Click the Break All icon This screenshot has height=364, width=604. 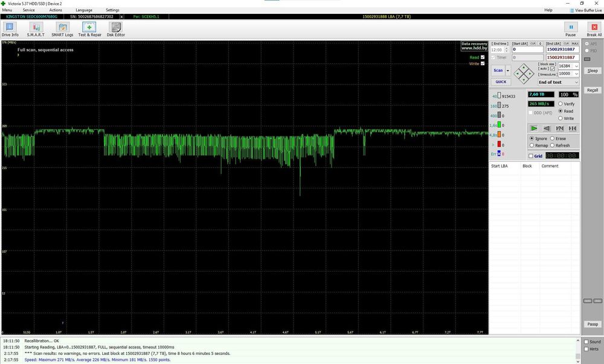click(594, 27)
